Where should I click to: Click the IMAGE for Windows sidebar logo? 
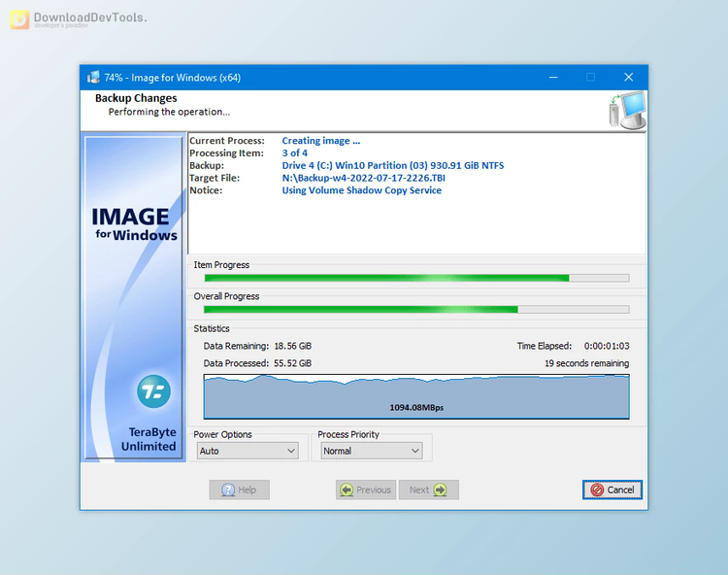click(135, 224)
